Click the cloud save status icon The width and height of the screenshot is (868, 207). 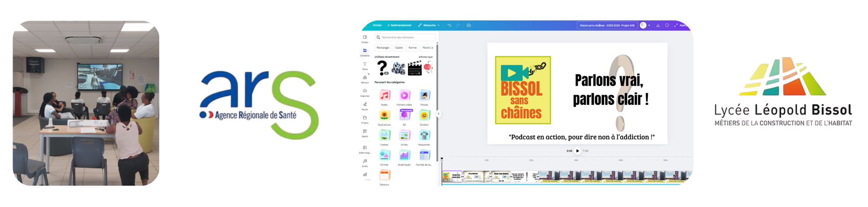[469, 25]
